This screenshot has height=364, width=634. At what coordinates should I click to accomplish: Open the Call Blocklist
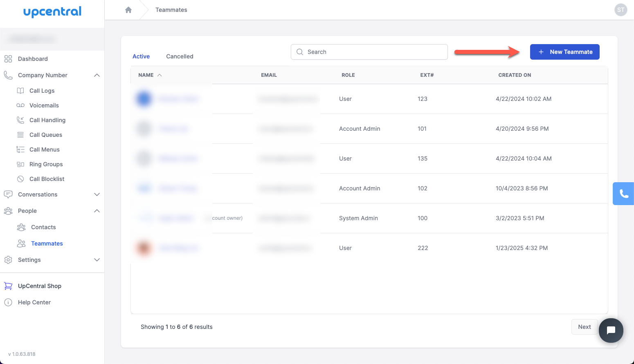point(47,179)
